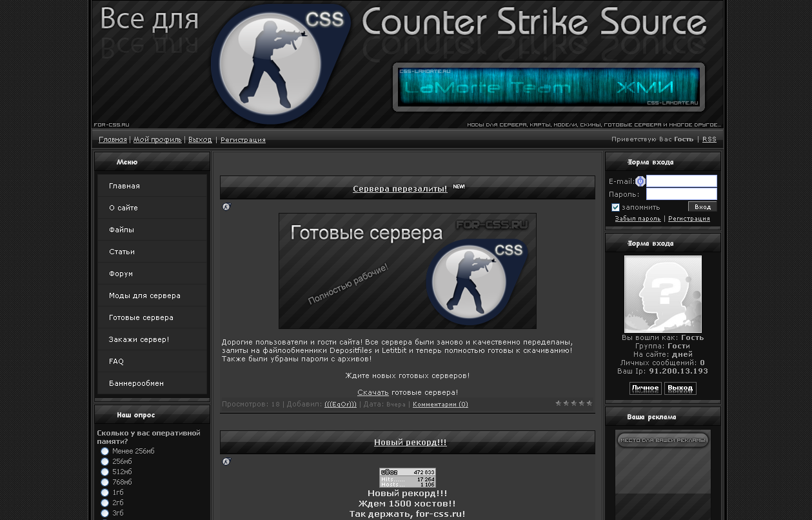This screenshot has height=520, width=812.
Task: Open 'Статьи' menu item
Action: (x=152, y=252)
